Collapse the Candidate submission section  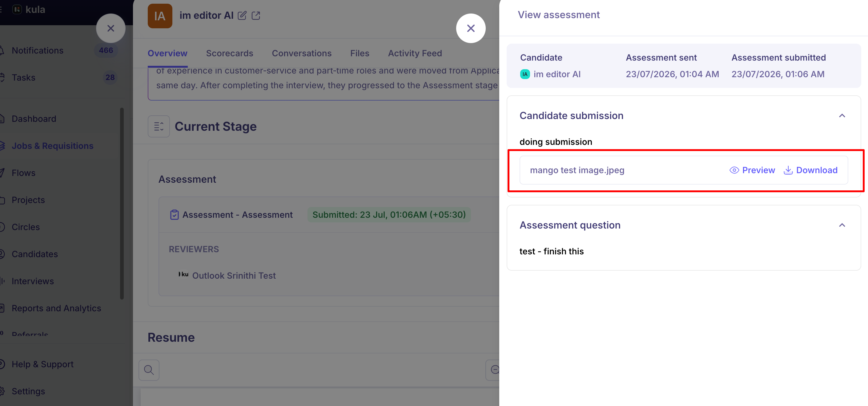[x=842, y=116]
